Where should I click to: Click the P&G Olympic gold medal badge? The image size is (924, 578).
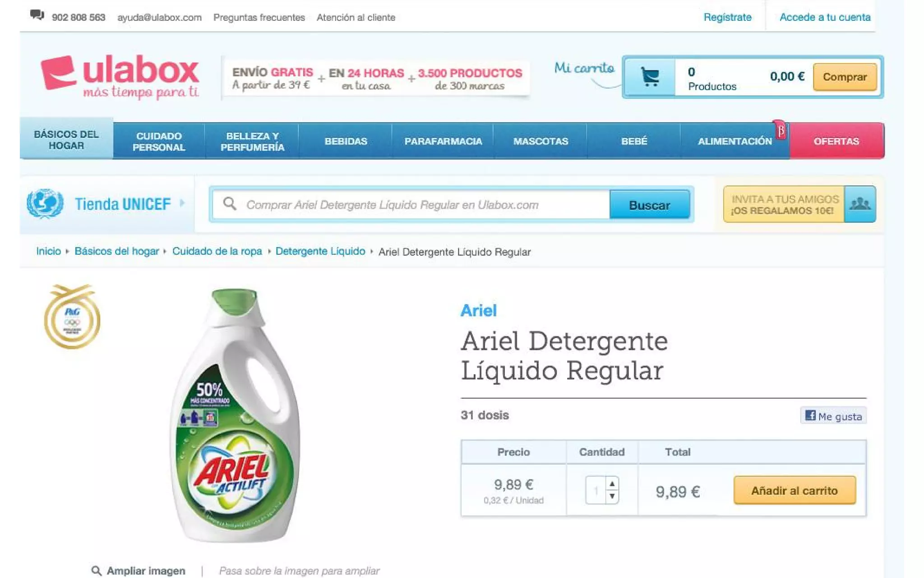[x=72, y=317]
